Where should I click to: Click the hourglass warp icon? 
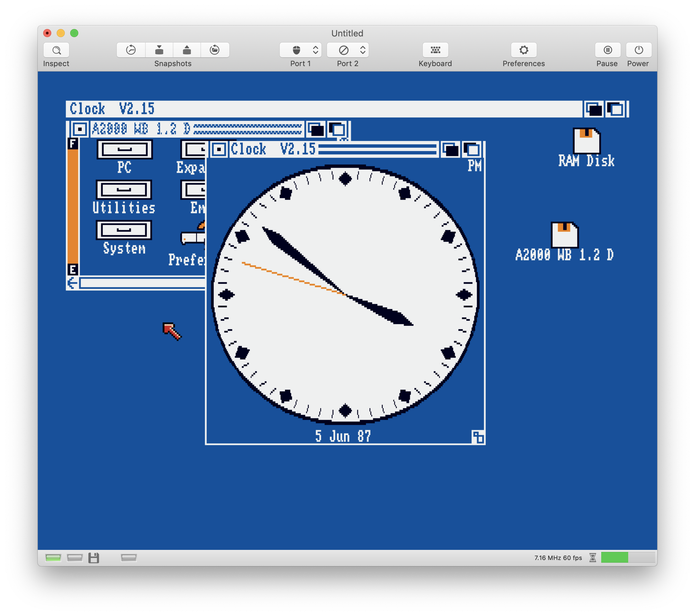click(593, 558)
